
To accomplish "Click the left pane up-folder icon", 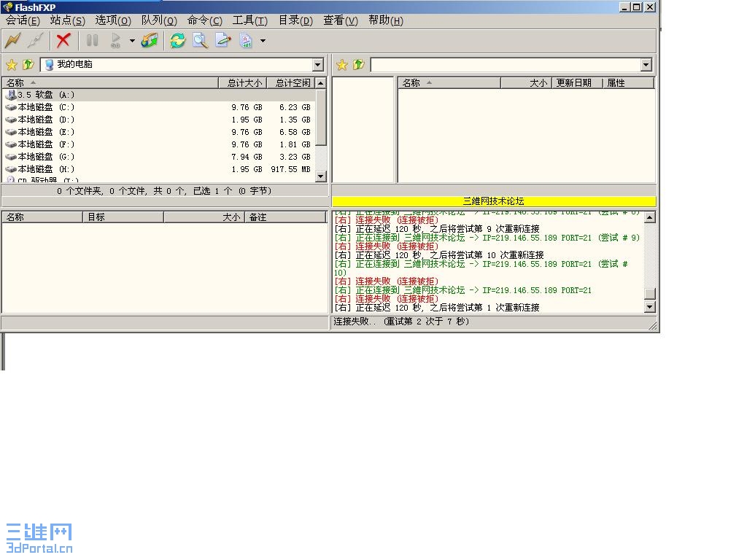I will [28, 64].
